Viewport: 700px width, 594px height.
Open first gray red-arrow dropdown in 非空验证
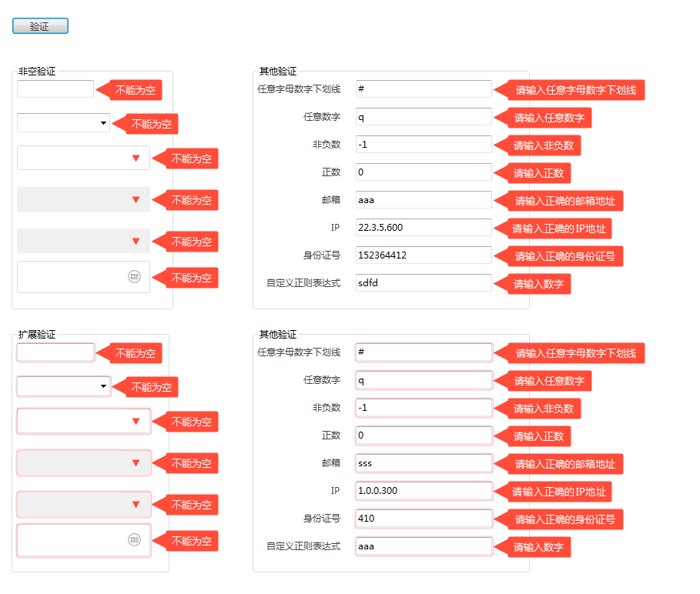point(83,199)
